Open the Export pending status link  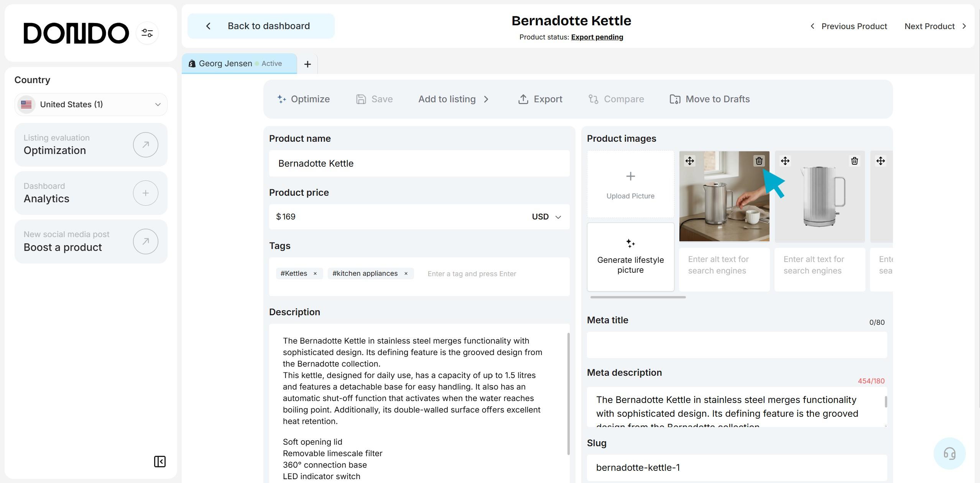(x=597, y=37)
